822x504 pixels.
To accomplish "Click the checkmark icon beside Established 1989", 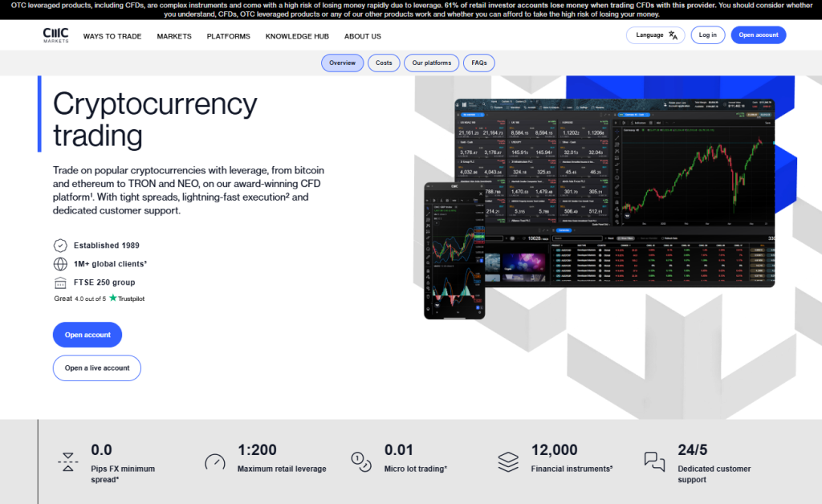I will (61, 246).
